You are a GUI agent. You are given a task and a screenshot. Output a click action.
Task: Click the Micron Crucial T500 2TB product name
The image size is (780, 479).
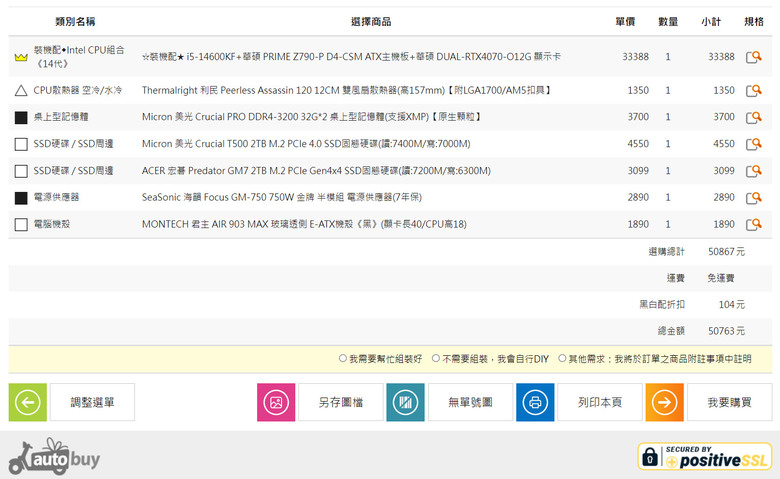coord(306,144)
